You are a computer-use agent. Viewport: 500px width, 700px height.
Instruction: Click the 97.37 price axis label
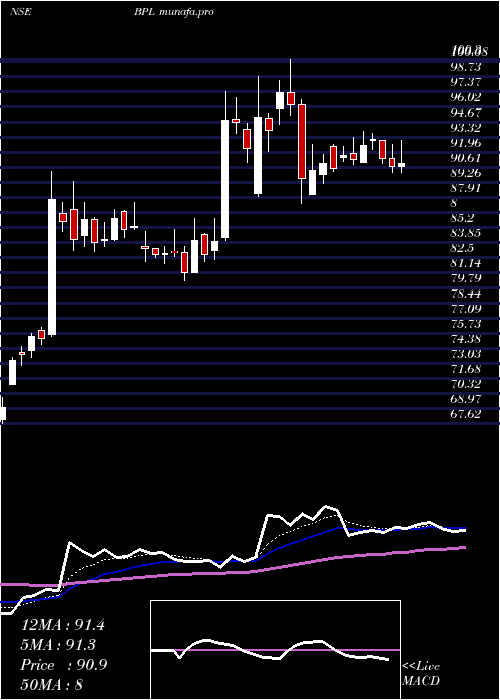point(466,82)
